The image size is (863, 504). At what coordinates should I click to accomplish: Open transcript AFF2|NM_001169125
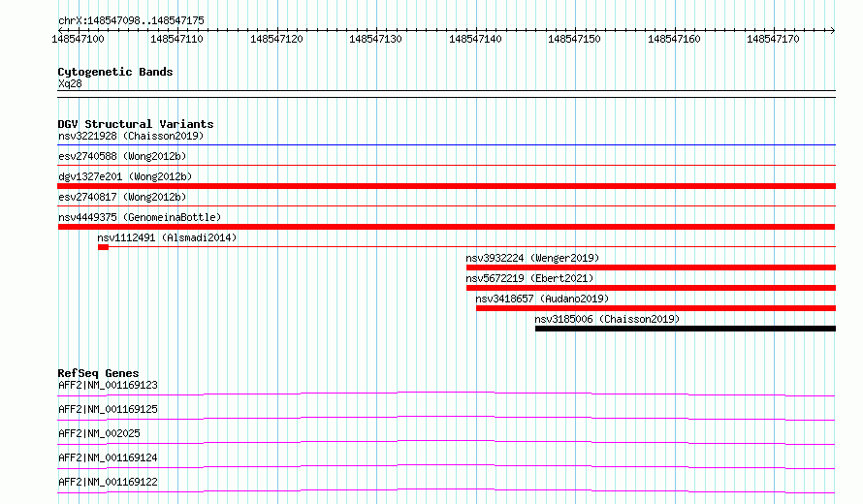tap(108, 409)
